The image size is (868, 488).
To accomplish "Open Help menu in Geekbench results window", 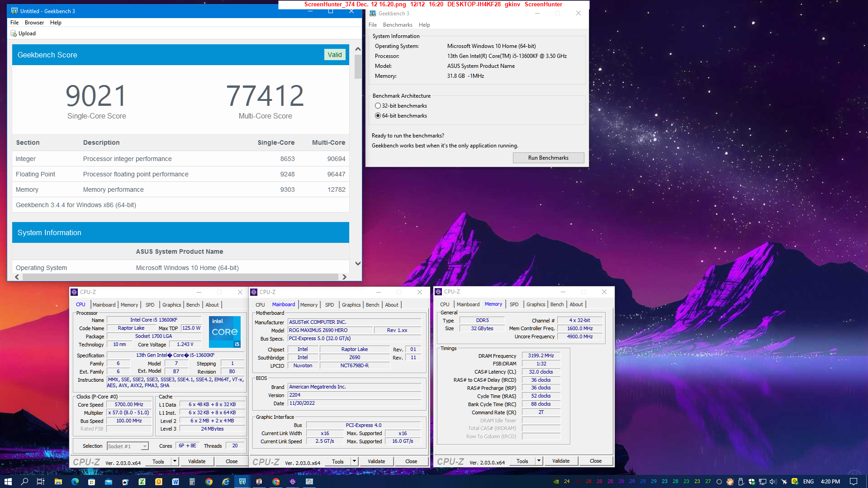I will (56, 23).
